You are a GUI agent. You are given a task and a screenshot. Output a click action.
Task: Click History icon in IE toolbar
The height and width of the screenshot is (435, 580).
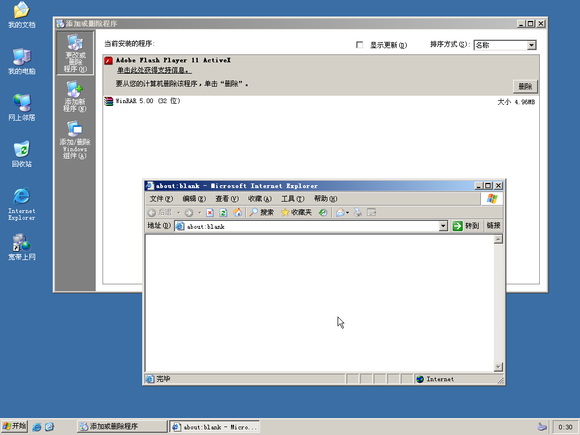click(x=323, y=212)
